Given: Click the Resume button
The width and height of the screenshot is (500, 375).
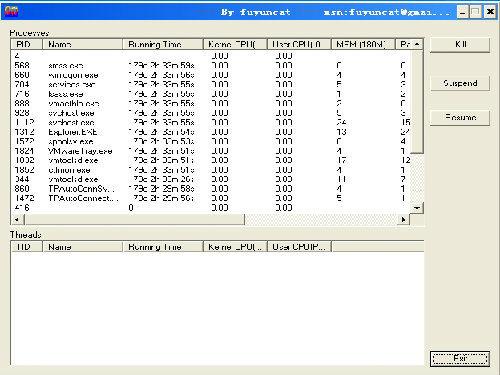Looking at the screenshot, I should [460, 118].
